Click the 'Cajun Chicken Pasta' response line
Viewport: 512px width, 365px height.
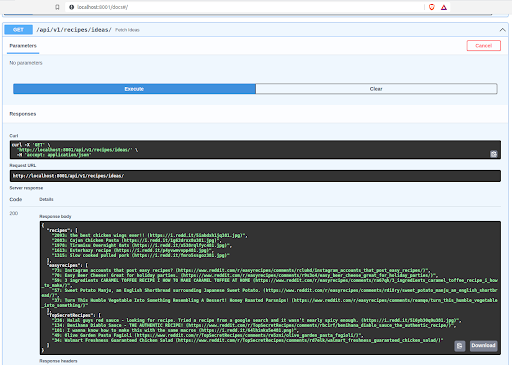point(137,240)
